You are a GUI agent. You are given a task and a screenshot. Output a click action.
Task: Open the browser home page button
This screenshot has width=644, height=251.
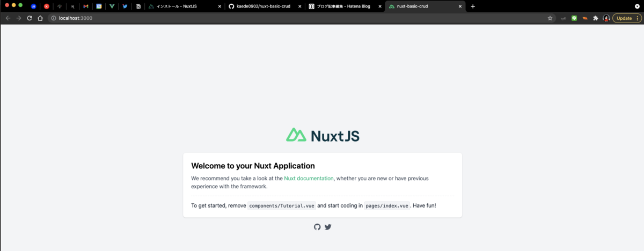[x=40, y=18]
